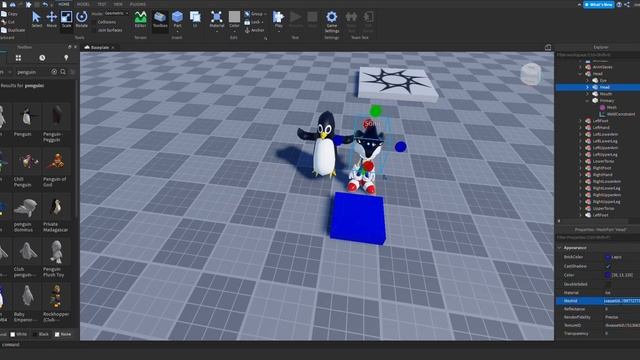Screen dimensions: 640x360
Task: Select the Rockhopper thumbnail in Toolbox
Action: 56,296
